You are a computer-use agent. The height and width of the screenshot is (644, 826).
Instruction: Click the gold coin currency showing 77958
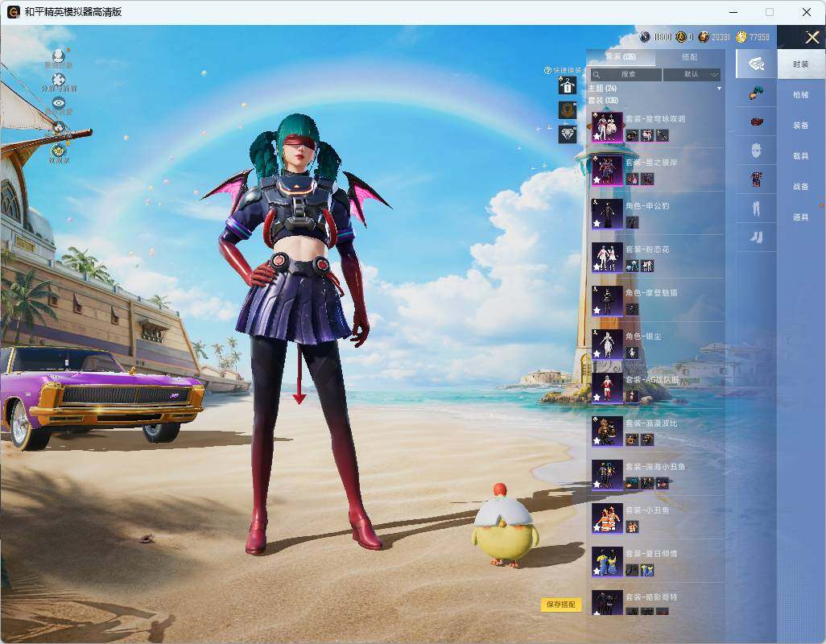pyautogui.click(x=741, y=37)
